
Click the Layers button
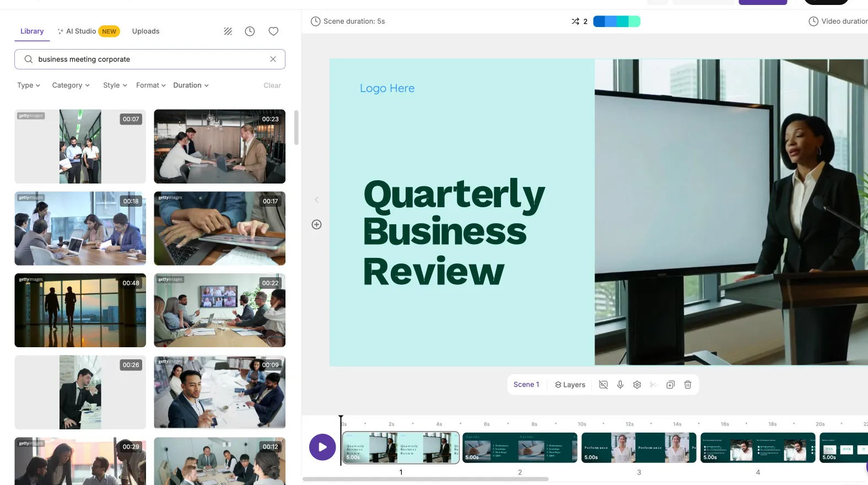coord(570,385)
